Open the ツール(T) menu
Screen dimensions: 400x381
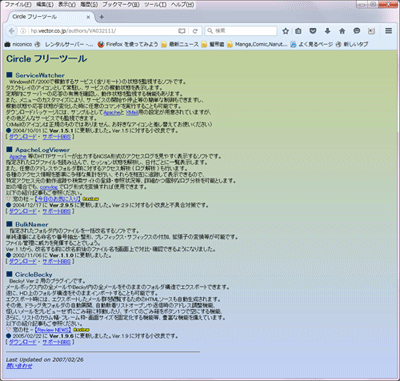(155, 5)
